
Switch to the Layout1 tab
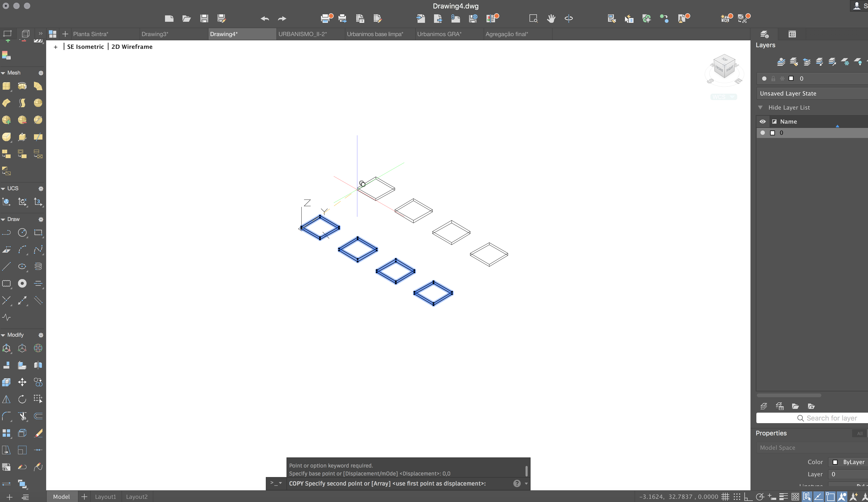(x=105, y=496)
